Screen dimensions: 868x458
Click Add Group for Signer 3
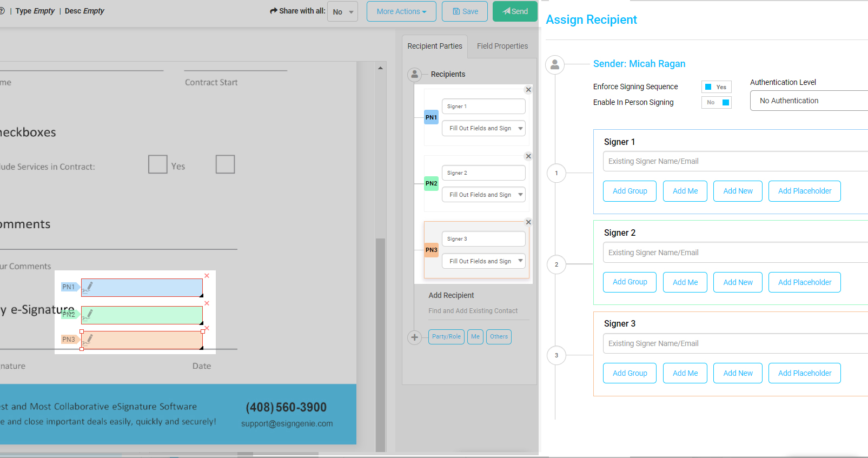pos(630,373)
